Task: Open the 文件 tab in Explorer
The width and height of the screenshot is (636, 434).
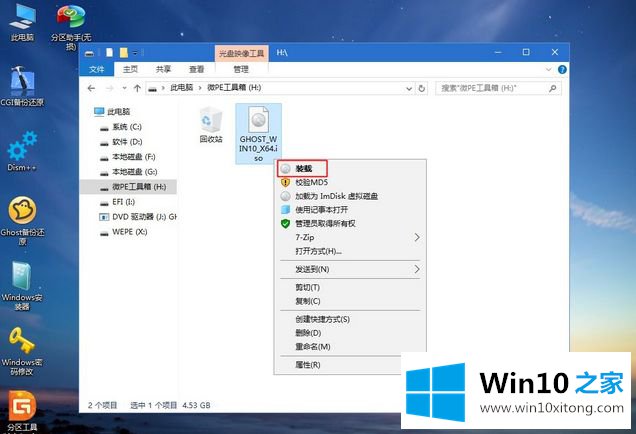Action: click(97, 69)
